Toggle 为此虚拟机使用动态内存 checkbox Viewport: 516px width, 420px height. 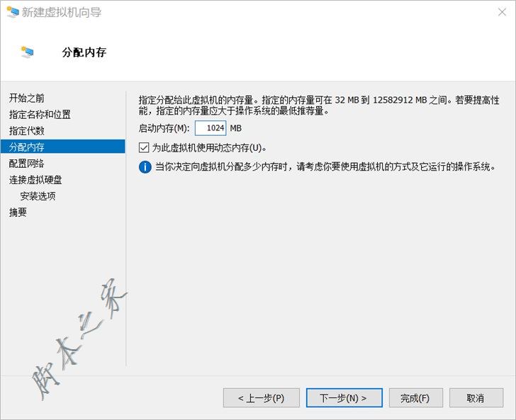[144, 147]
